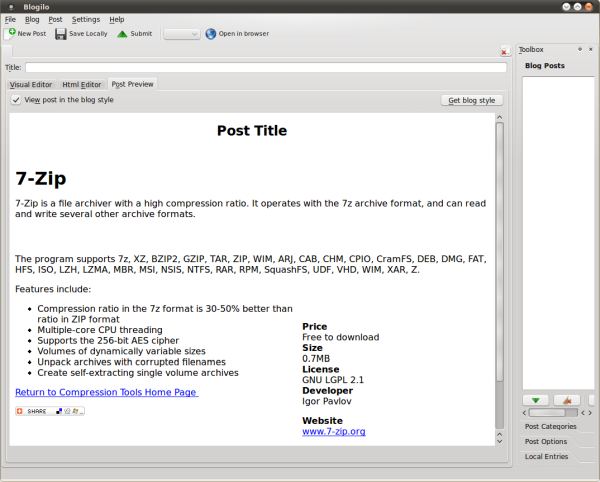Click the Save Locally floppy icon
The height and width of the screenshot is (482, 600).
coord(60,34)
